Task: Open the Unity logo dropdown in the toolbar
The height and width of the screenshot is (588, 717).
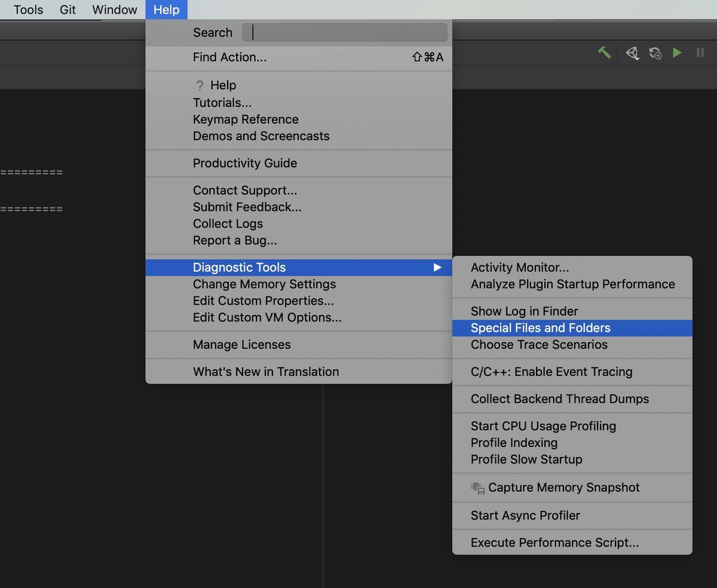Action: pyautogui.click(x=632, y=53)
